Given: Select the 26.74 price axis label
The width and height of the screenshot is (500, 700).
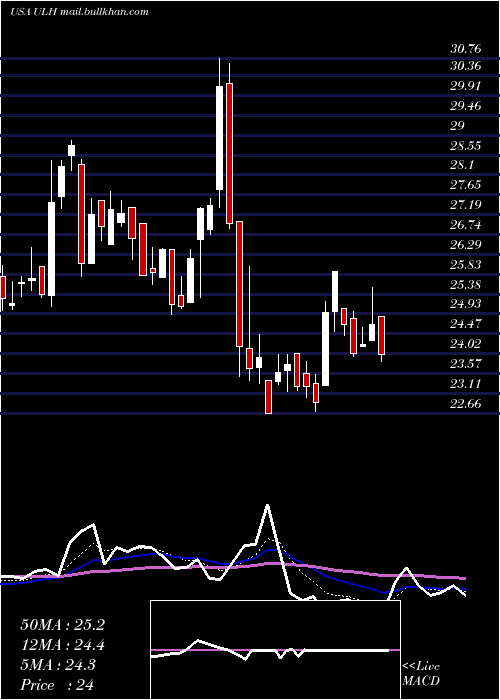Looking at the screenshot, I should click(466, 225).
